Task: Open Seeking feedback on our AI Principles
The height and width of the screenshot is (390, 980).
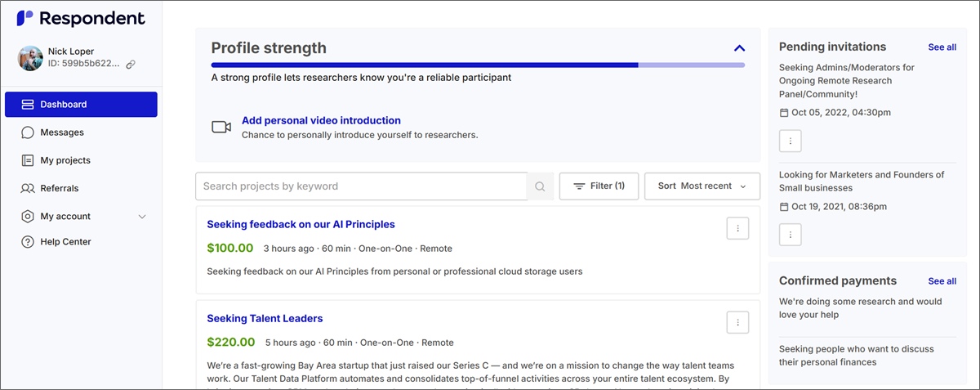Action: click(301, 224)
